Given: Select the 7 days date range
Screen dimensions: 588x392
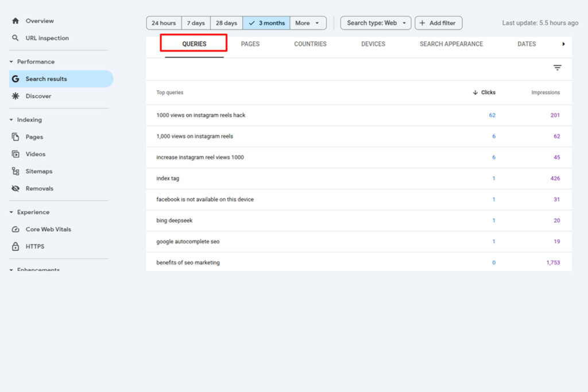Looking at the screenshot, I should click(x=196, y=23).
